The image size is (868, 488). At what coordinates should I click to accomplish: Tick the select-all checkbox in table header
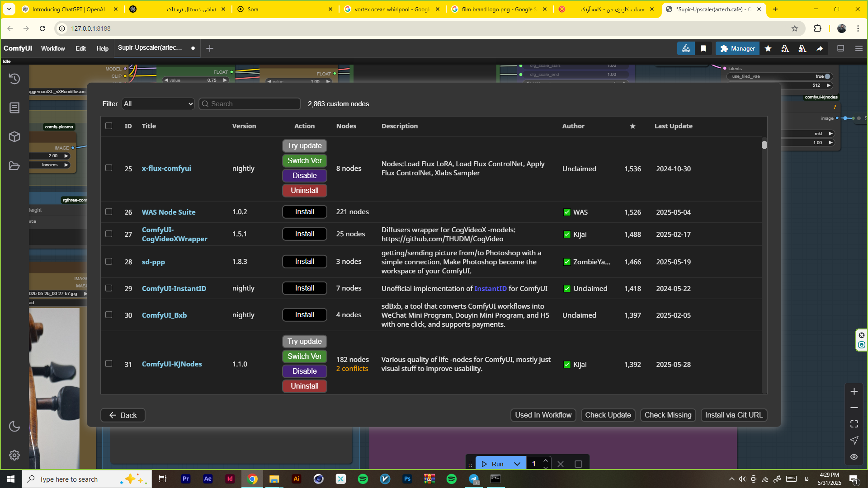[x=109, y=126]
